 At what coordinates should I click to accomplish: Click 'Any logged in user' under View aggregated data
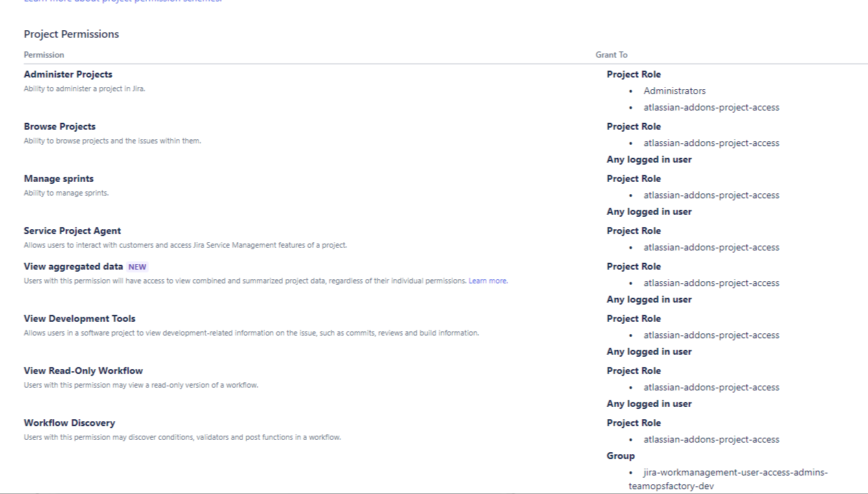click(649, 299)
